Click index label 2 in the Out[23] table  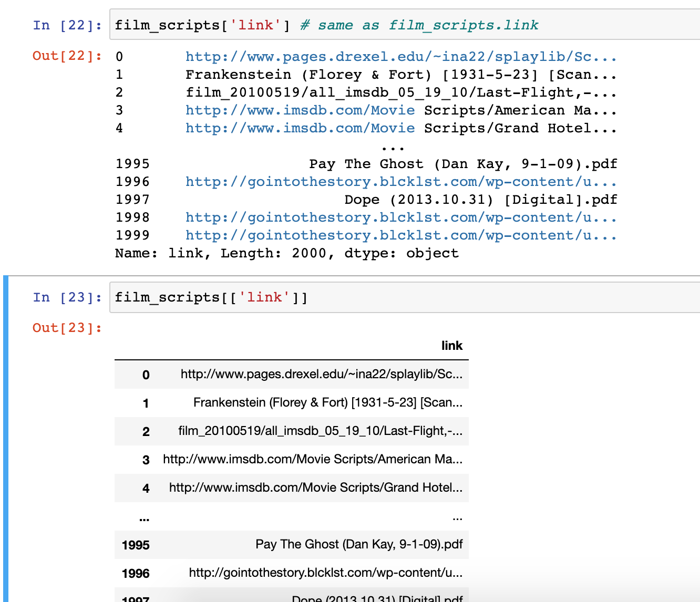[x=146, y=432]
